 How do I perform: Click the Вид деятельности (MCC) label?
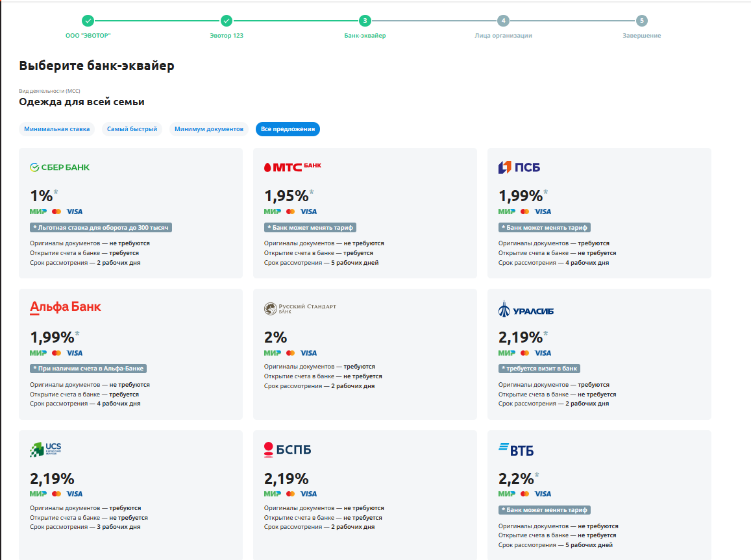click(50, 91)
